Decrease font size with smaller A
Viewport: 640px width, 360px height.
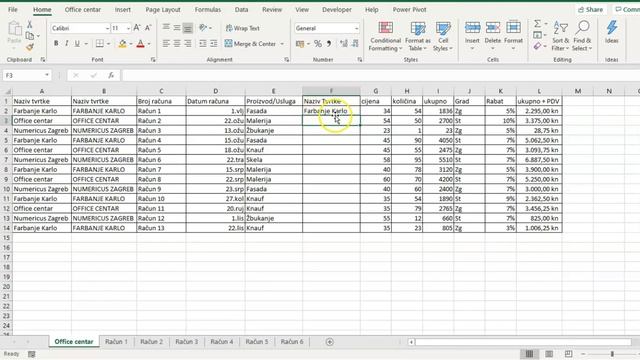[148, 28]
